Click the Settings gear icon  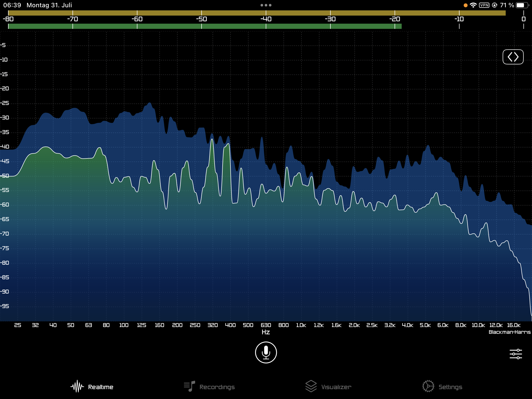coord(428,386)
